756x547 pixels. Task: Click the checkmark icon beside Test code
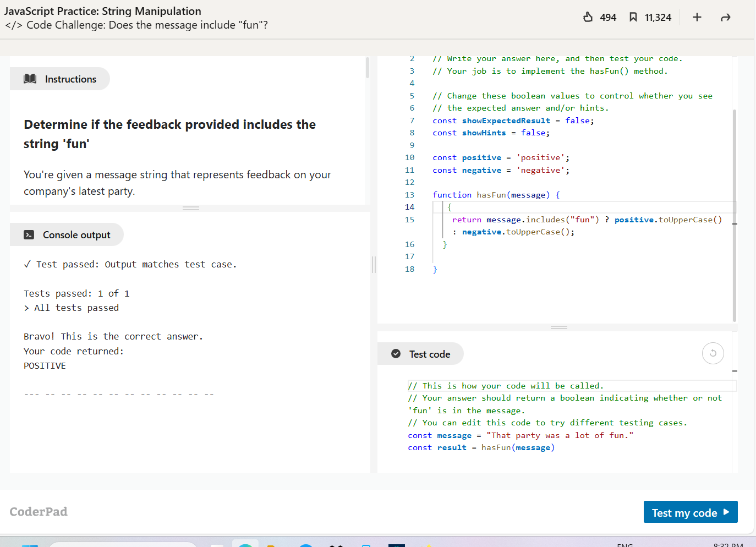click(396, 354)
